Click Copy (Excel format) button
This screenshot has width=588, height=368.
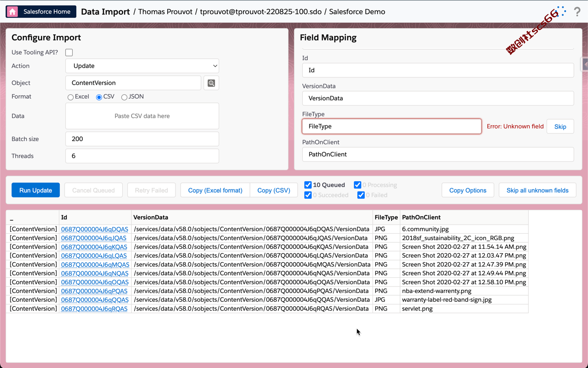point(215,190)
